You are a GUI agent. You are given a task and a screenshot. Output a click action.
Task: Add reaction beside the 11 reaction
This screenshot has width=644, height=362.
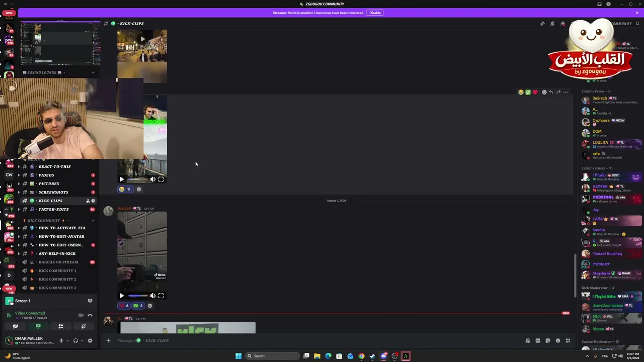coord(139,189)
